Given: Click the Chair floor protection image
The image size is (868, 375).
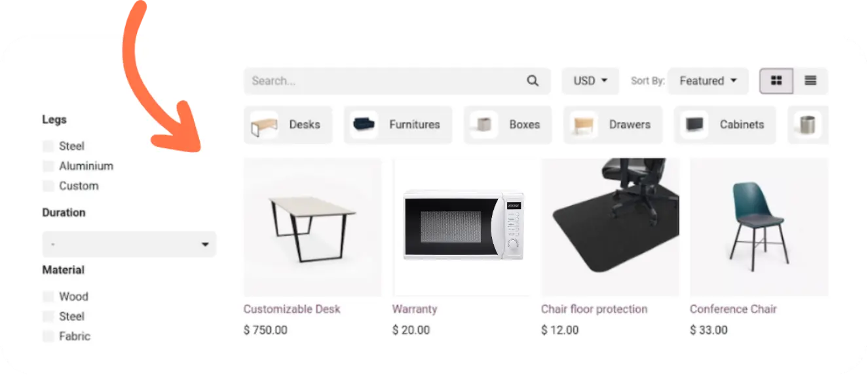Looking at the screenshot, I should click(611, 227).
